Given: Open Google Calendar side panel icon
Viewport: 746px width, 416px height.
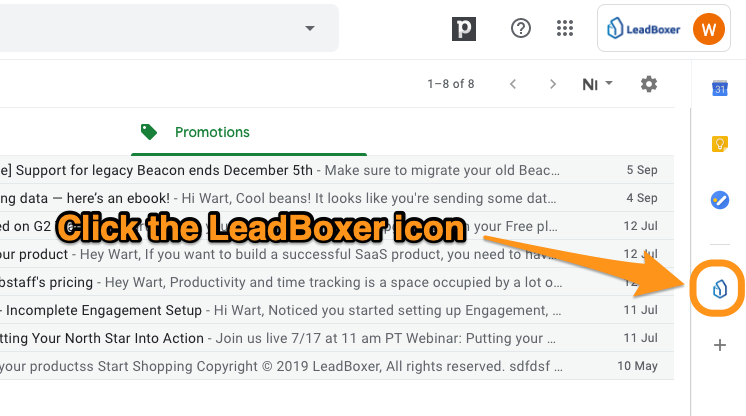Looking at the screenshot, I should (x=720, y=88).
